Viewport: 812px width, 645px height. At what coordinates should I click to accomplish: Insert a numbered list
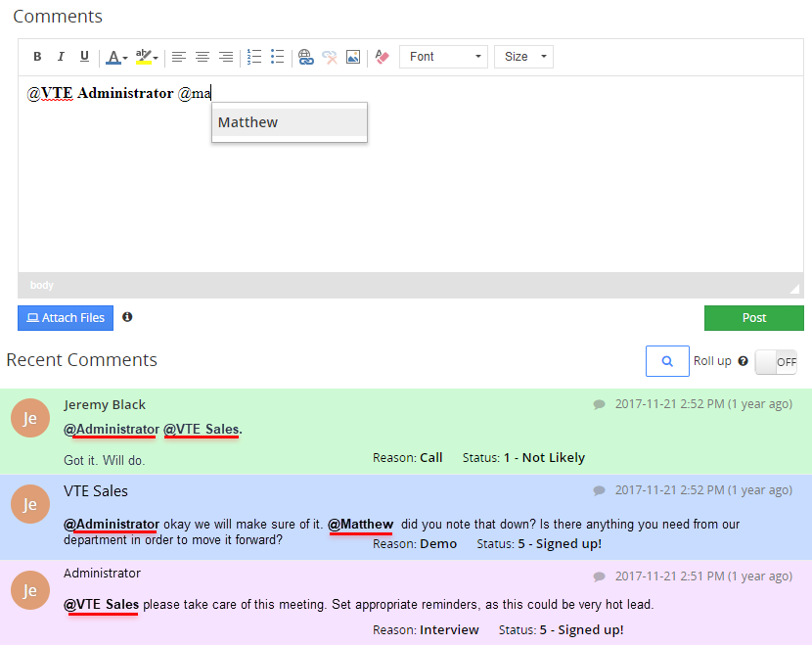[254, 57]
